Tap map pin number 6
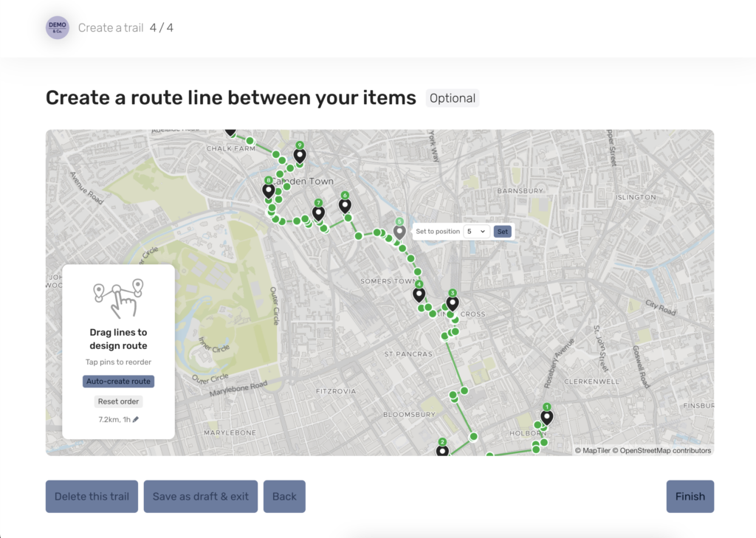756x538 pixels. 345,206
